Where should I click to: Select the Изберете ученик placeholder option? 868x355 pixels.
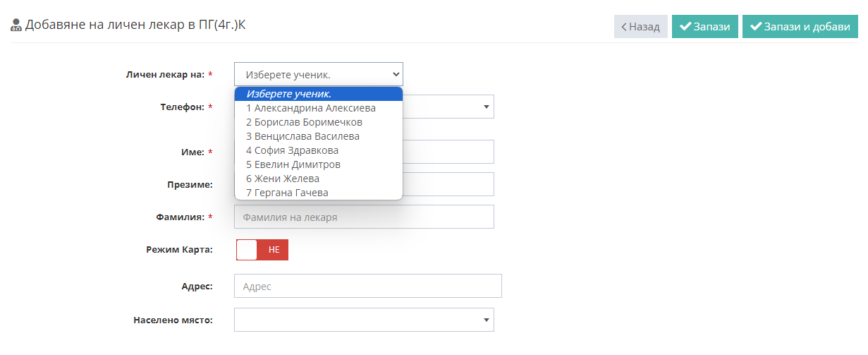tap(289, 94)
